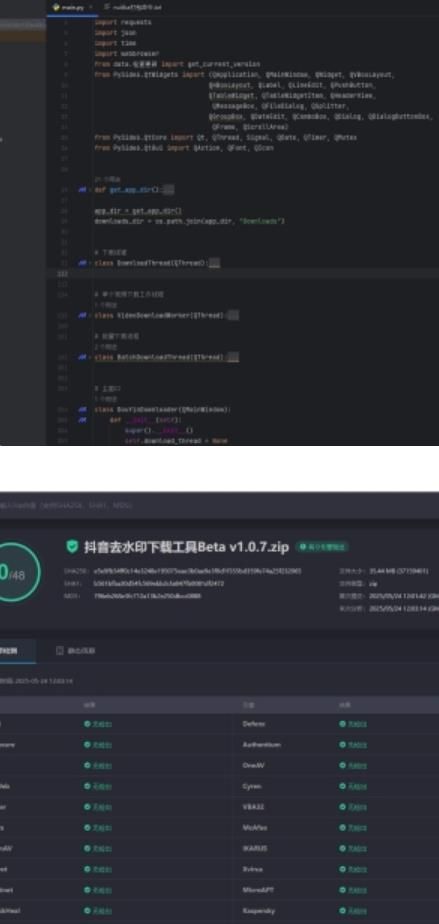Screen dimensions: 439x924
Task: Open the MicroAPT scan result link
Action: (x=357, y=890)
